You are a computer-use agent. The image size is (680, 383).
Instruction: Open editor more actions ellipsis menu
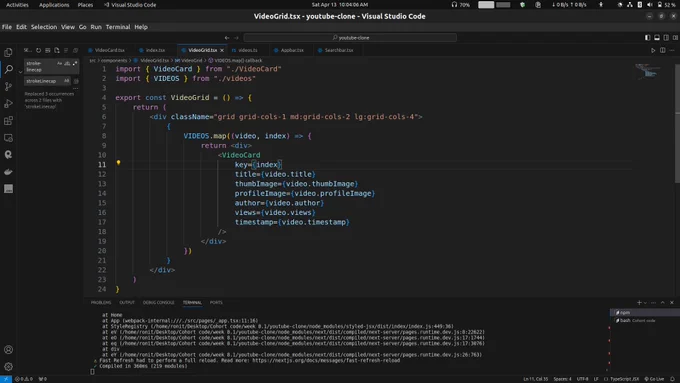pyautogui.click(x=672, y=50)
